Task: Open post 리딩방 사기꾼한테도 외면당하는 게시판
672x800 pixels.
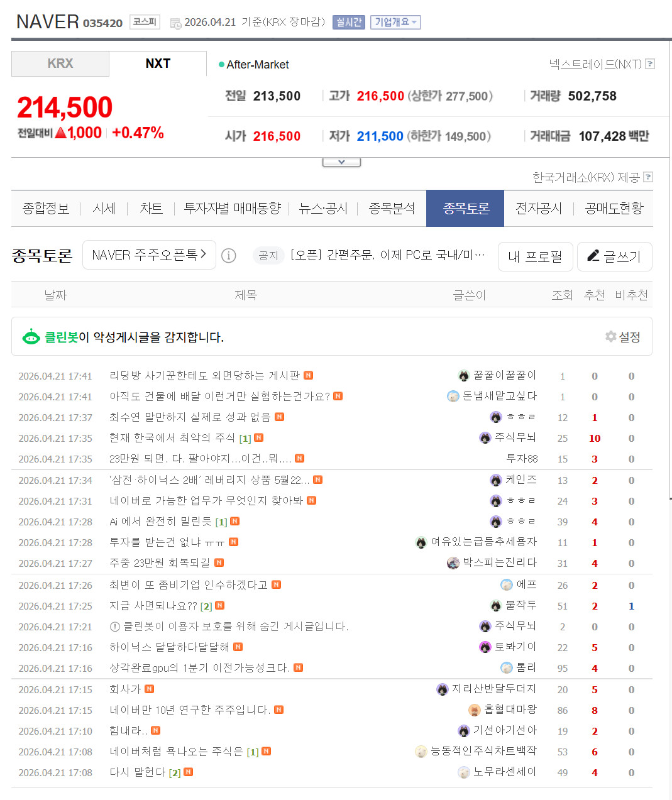Action: click(x=204, y=375)
